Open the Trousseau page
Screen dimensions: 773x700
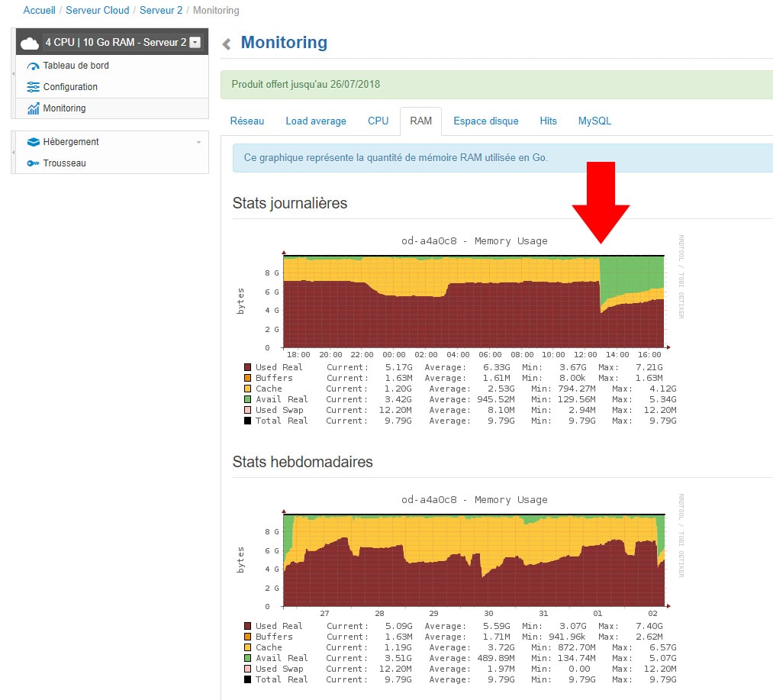click(x=65, y=163)
